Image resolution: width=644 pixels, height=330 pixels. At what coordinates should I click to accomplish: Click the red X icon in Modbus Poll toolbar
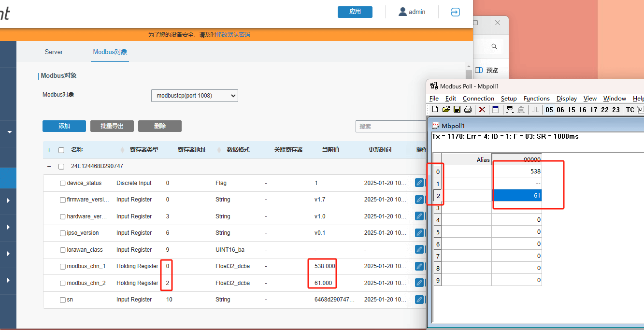coord(482,110)
